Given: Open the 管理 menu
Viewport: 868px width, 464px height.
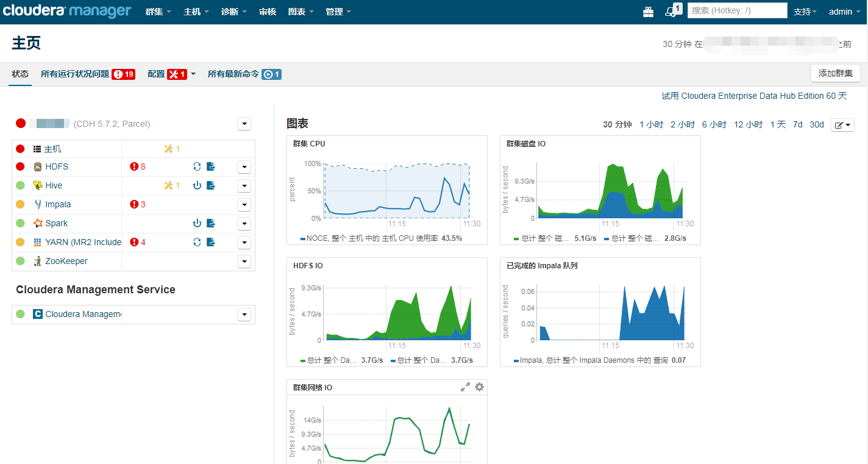Looking at the screenshot, I should click(339, 12).
